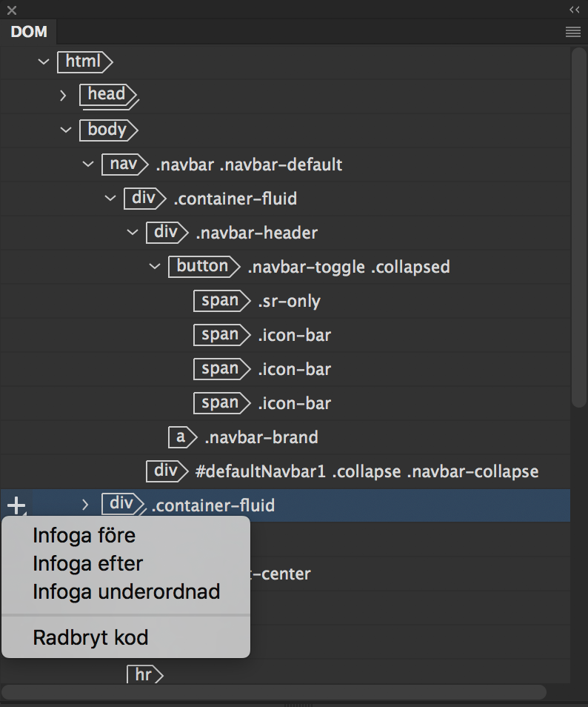Close the panel with the X icon
Viewport: 588px width, 707px height.
click(12, 10)
